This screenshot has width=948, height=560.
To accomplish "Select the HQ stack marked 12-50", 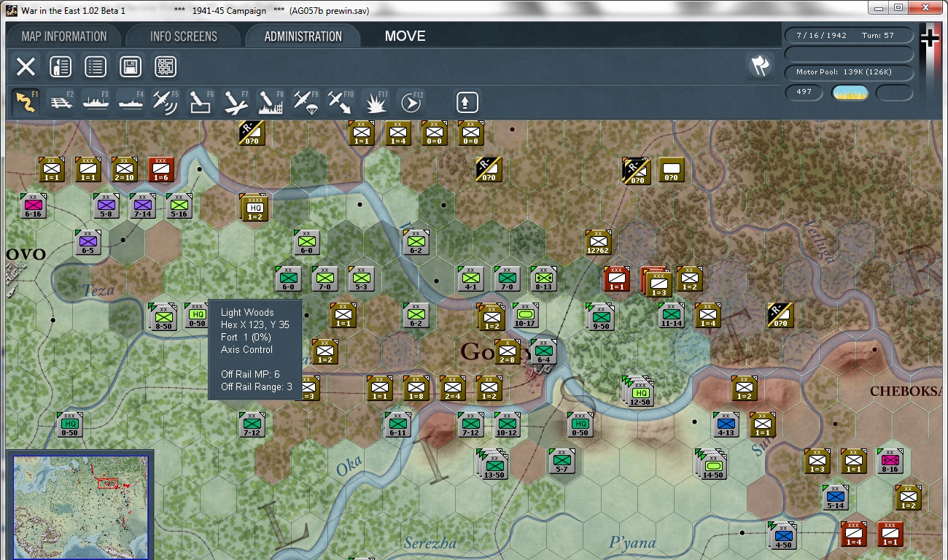I will coord(640,394).
